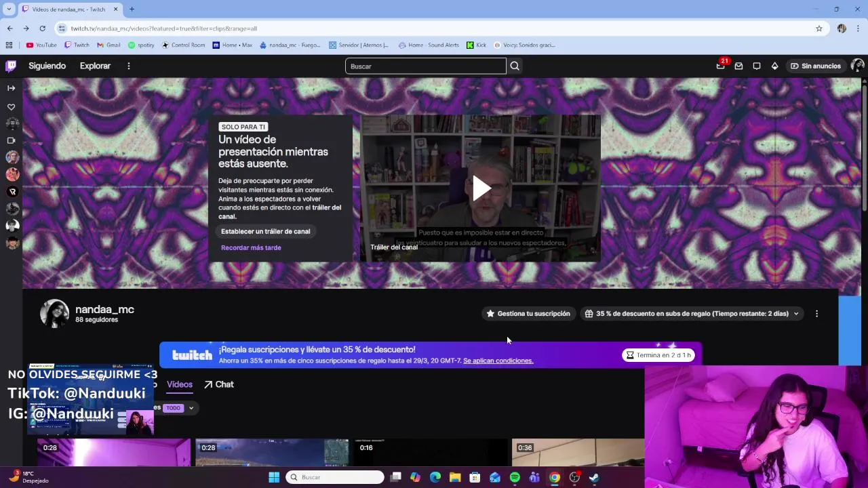Select the Vídeos de nandaa_mc browser tab
Image resolution: width=868 pixels, height=488 pixels.
coord(69,9)
